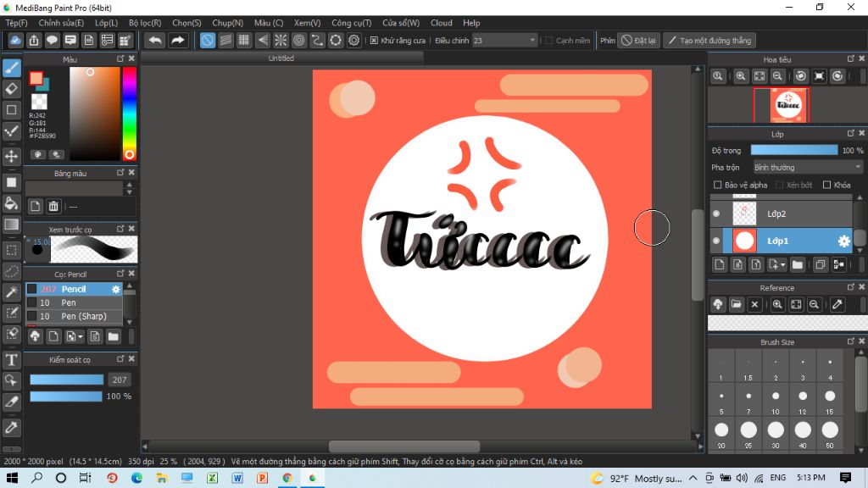868x488 pixels.
Task: Zoom in within Navigator panel
Action: (x=741, y=76)
